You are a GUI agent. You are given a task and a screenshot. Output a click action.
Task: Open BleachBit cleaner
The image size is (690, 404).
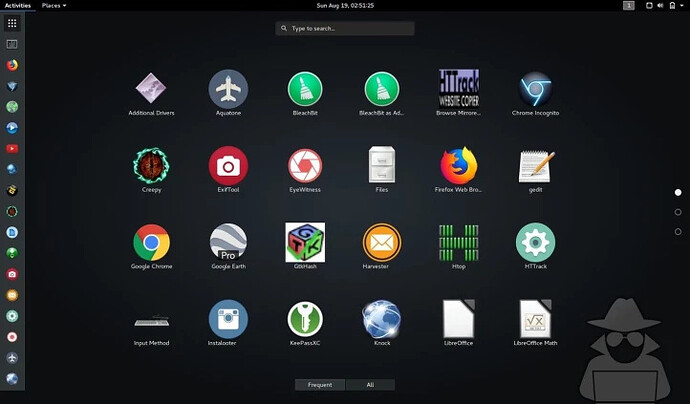click(305, 89)
